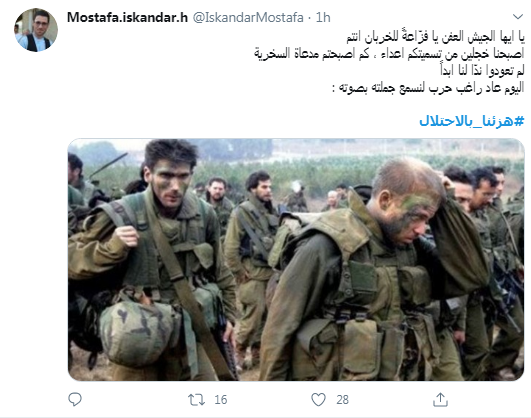This screenshot has height=418, width=531.
Task: Enlarge the attached soldiers photo
Action: pos(296,259)
